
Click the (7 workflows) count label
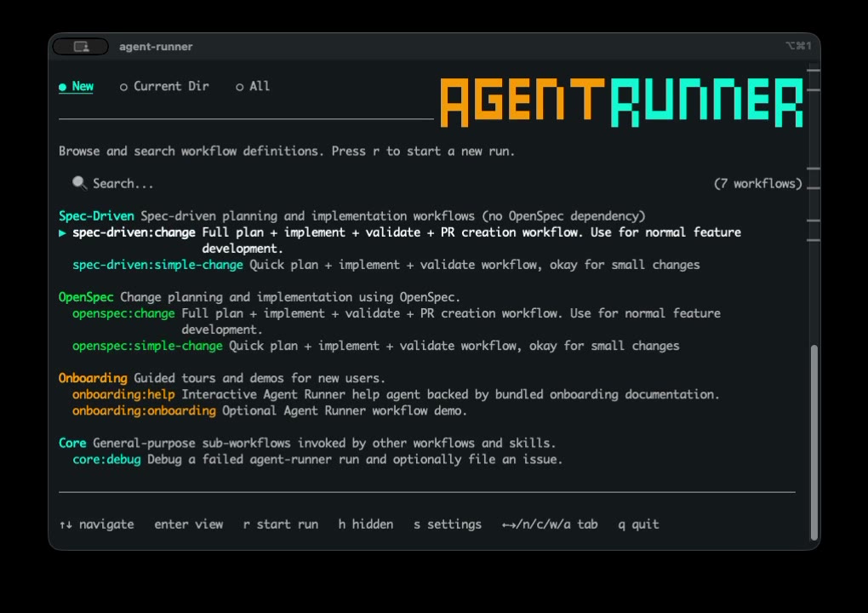[758, 183]
